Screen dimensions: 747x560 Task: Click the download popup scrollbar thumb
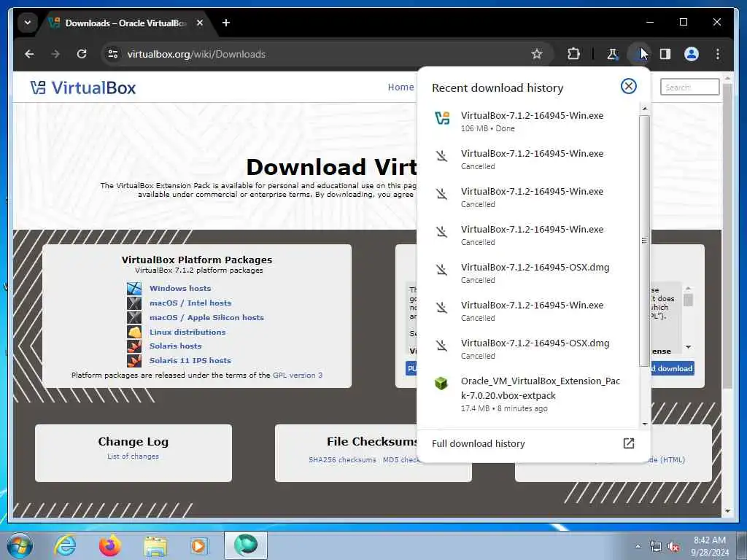tap(644, 241)
